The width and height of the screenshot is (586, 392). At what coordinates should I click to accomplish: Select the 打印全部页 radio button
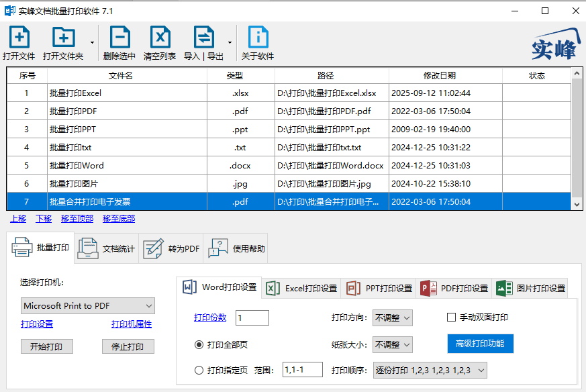pyautogui.click(x=199, y=344)
